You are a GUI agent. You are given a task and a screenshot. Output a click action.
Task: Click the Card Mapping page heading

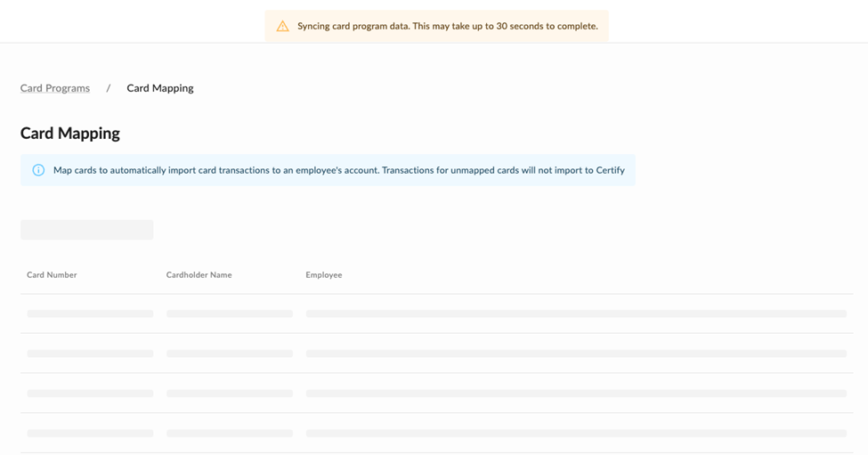(70, 134)
